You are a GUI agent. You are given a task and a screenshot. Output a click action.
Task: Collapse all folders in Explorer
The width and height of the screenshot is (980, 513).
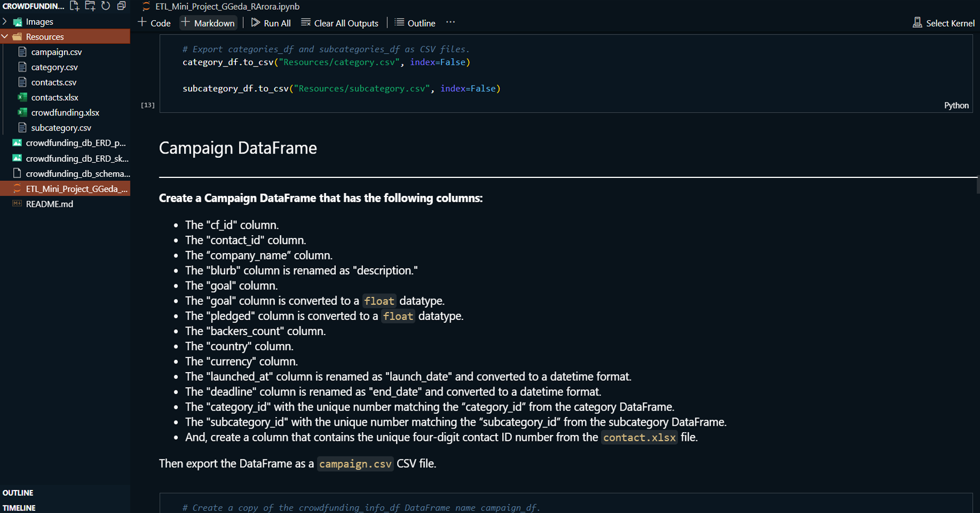(x=121, y=6)
